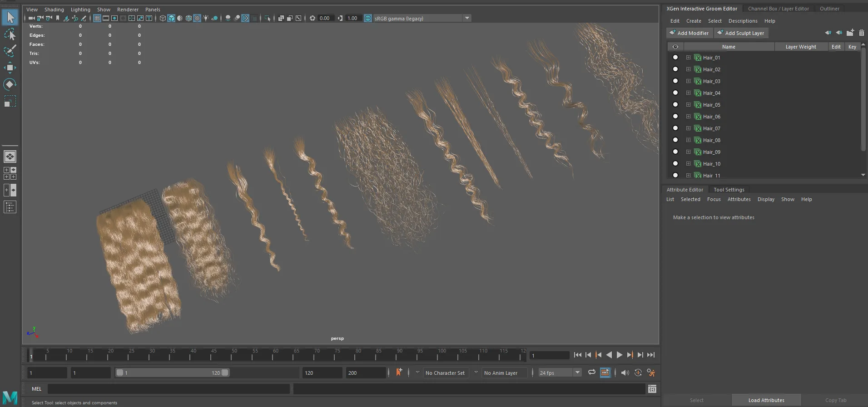Click the viewport gamma icon
This screenshot has width=868, height=407.
click(x=340, y=18)
